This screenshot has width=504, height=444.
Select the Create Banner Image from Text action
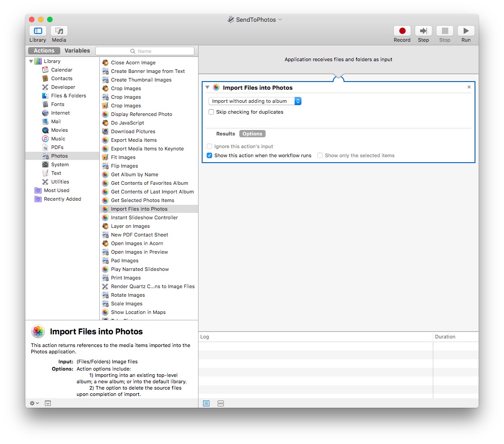(x=149, y=71)
